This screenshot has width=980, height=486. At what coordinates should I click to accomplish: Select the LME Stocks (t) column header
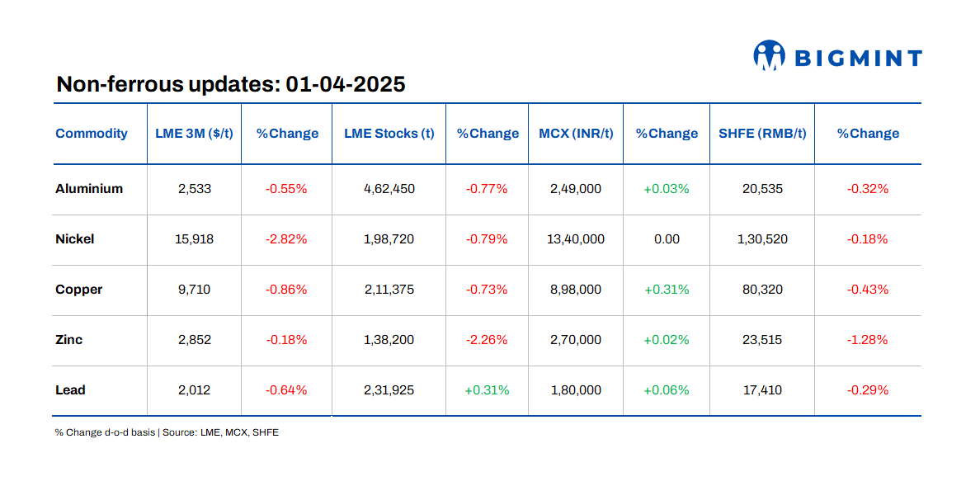[x=389, y=133]
